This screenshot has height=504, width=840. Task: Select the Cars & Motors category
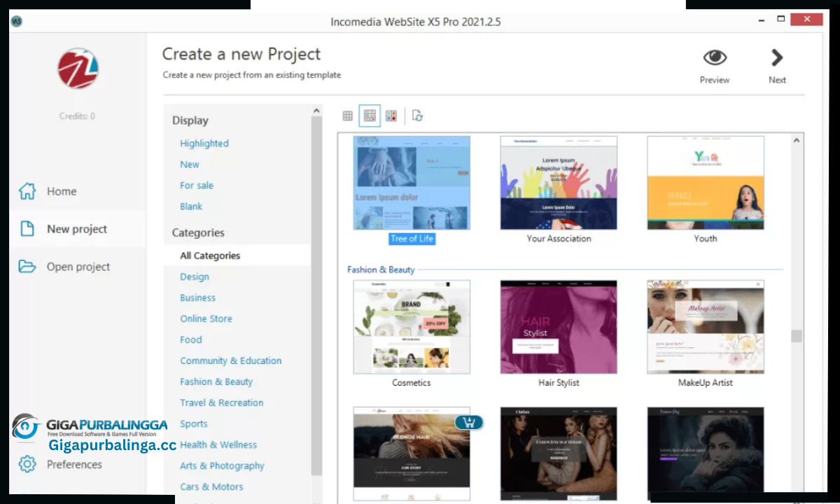coord(212,486)
